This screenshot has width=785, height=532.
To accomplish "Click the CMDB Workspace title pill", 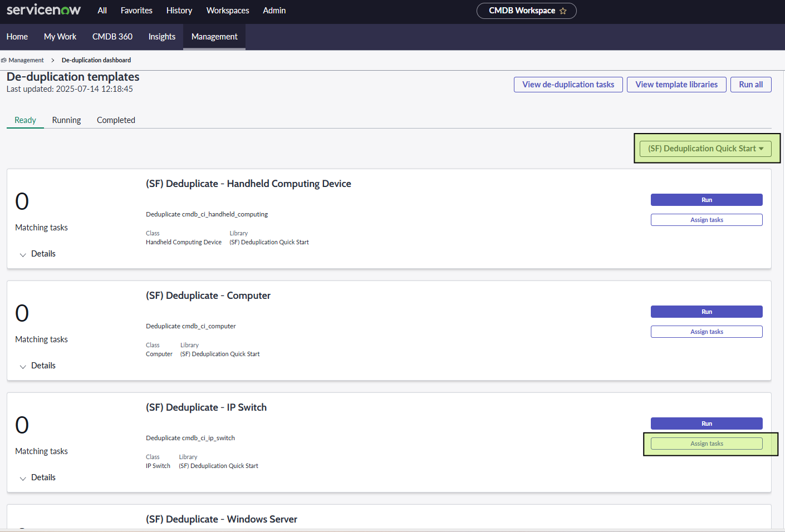I will 526,11.
